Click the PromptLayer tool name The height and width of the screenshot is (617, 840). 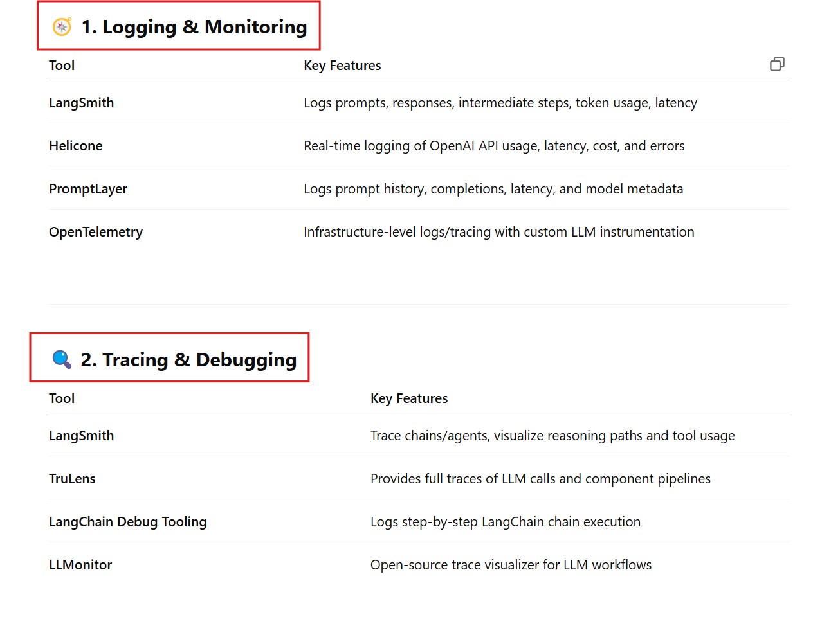coord(88,189)
